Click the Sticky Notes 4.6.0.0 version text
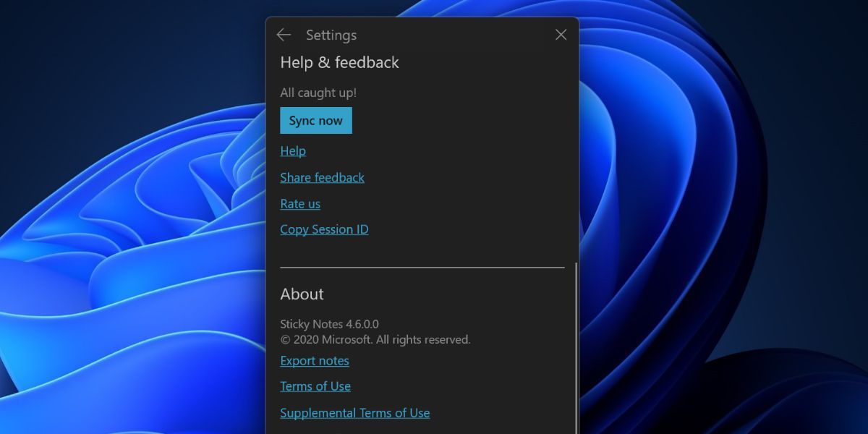 pos(328,324)
